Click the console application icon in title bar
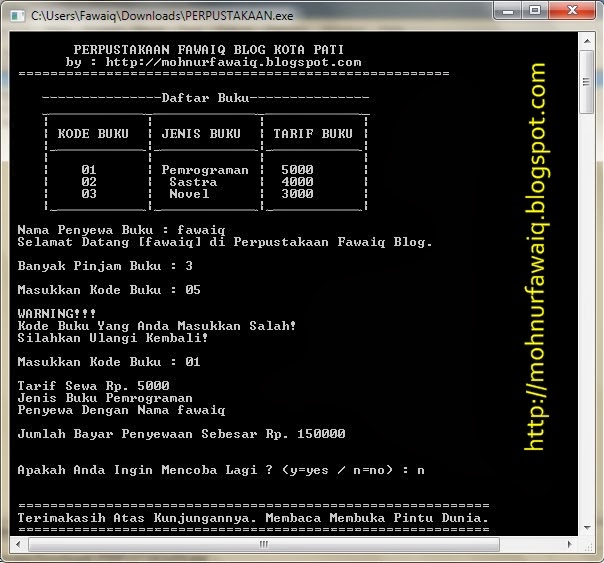This screenshot has height=563, width=604. pos(17,16)
